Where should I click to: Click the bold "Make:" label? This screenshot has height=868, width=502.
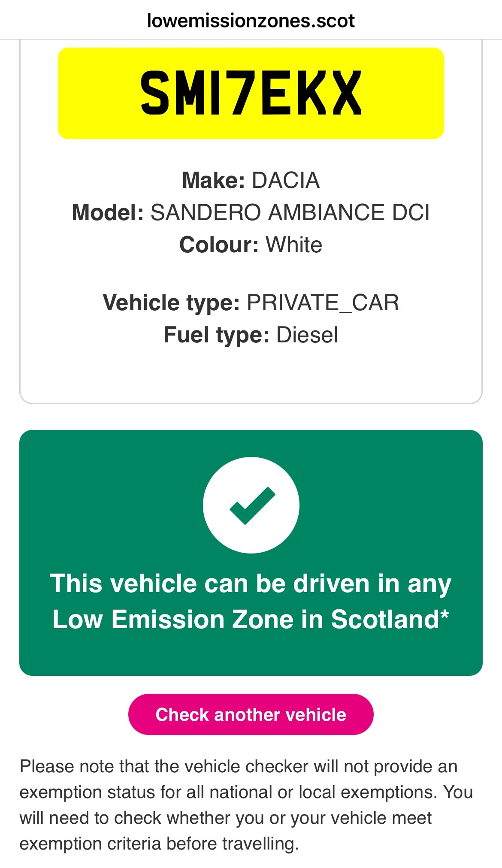(213, 180)
